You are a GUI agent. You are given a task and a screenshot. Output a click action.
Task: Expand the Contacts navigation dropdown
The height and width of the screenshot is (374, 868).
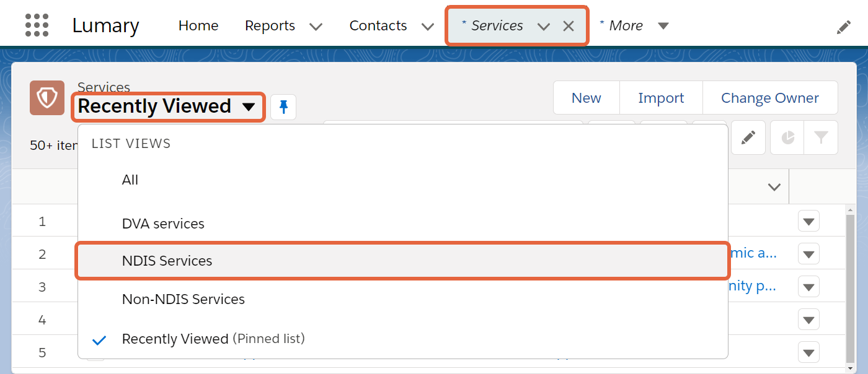click(427, 27)
